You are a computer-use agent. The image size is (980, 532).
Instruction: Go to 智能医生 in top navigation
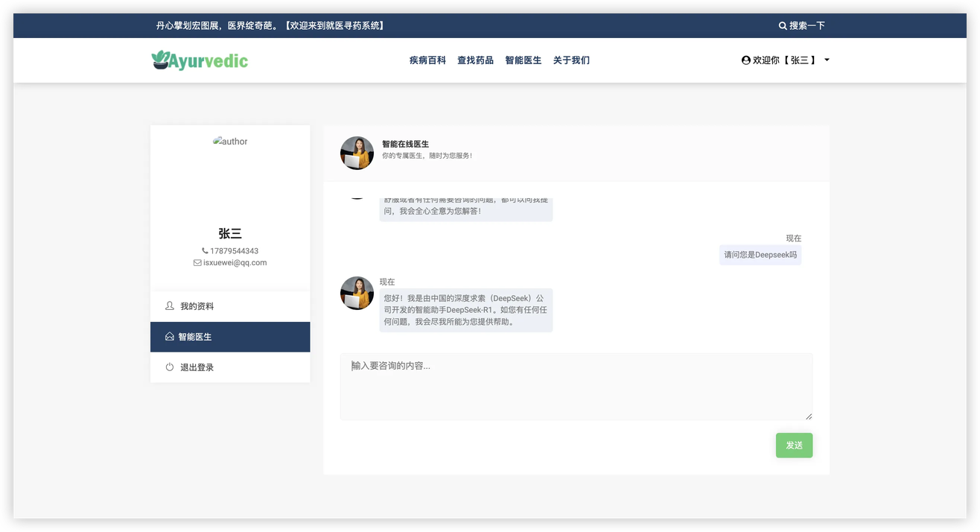tap(524, 60)
